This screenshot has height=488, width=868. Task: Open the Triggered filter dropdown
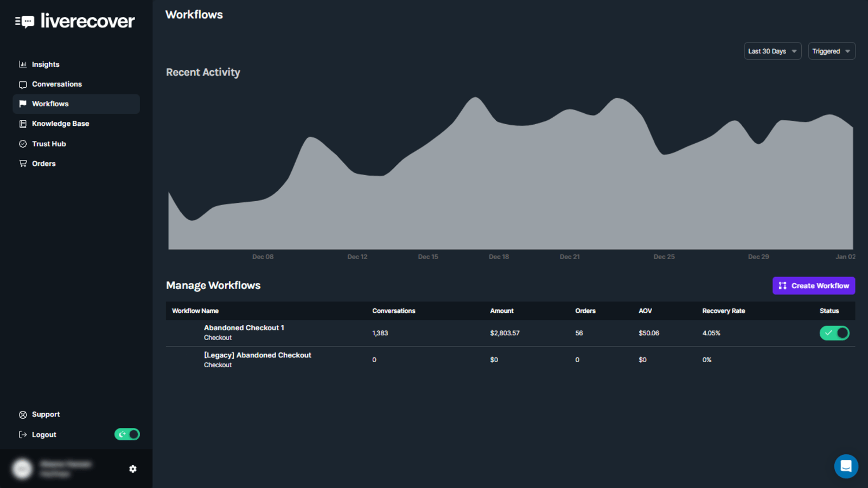(x=831, y=51)
